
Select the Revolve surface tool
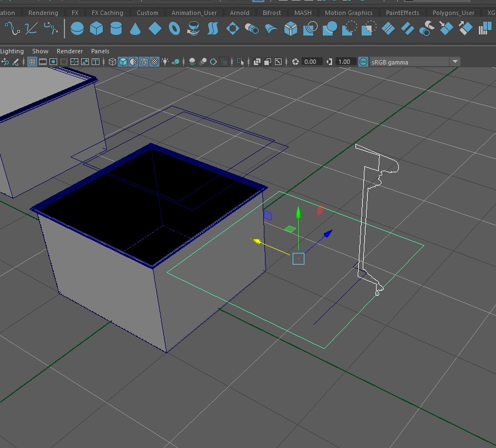click(193, 28)
